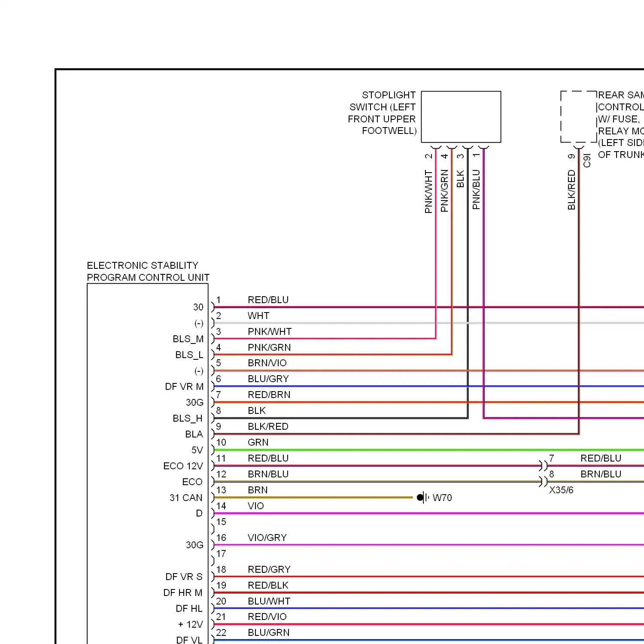Click the D terminal label beside pin 14
644x644 pixels.
pos(199,513)
